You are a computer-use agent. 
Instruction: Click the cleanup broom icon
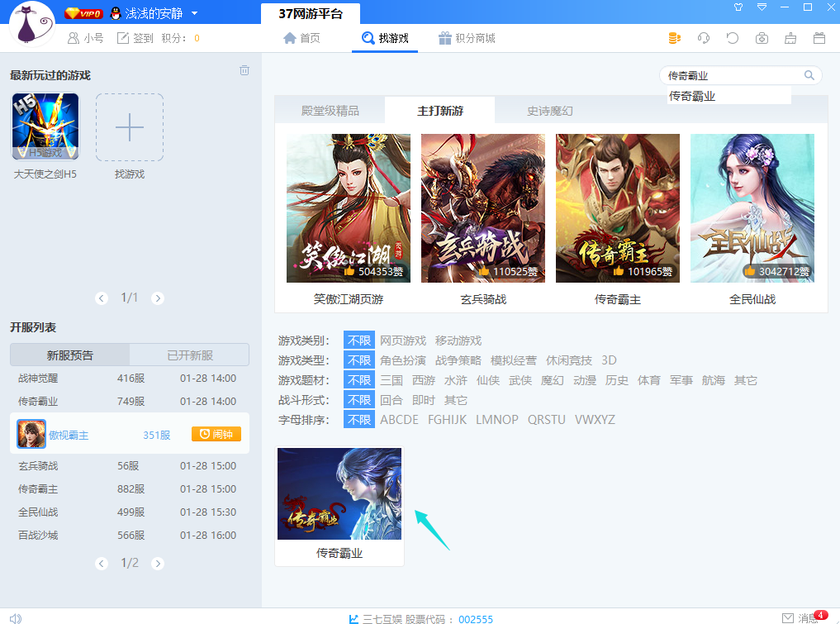pyautogui.click(x=790, y=38)
